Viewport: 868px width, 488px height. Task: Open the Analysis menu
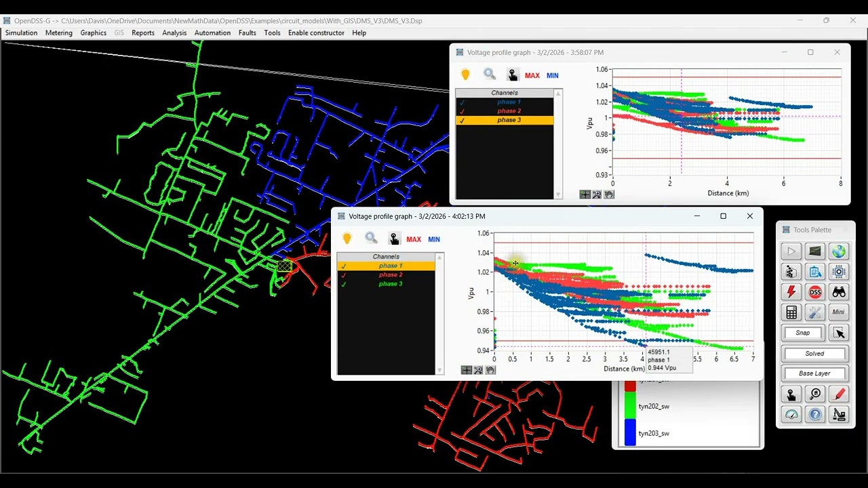pos(174,33)
